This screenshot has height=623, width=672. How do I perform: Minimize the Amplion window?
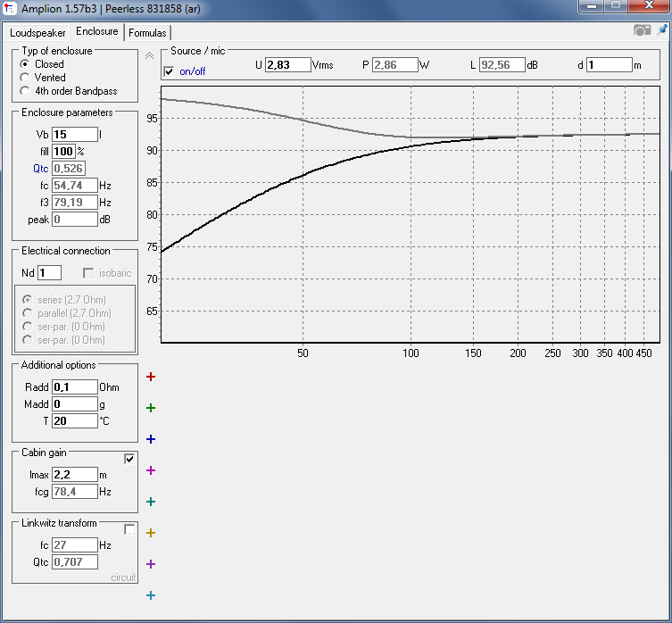point(593,5)
